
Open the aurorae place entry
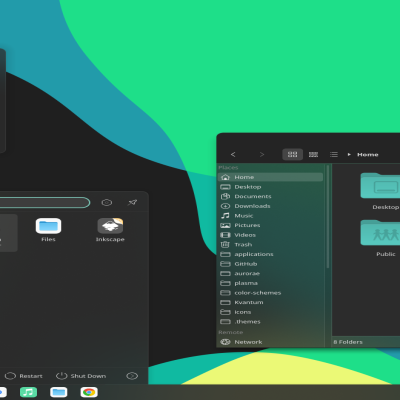(x=270, y=273)
